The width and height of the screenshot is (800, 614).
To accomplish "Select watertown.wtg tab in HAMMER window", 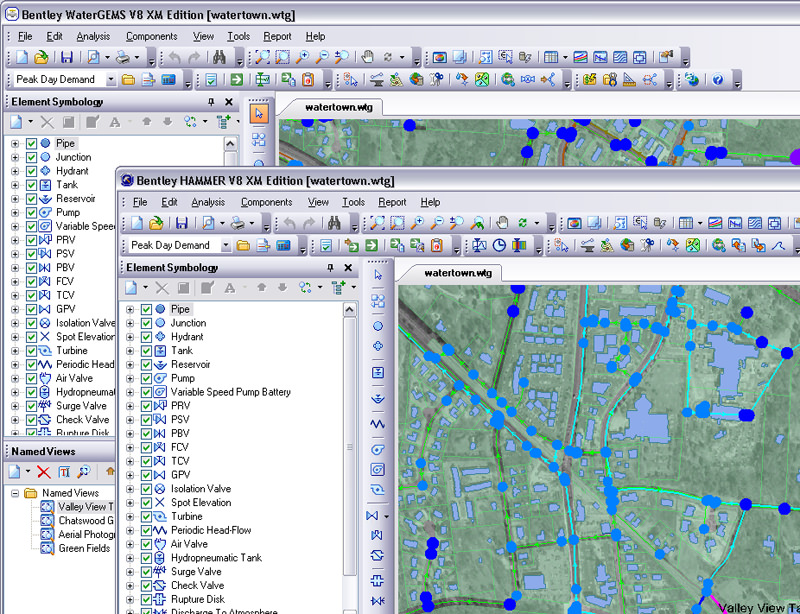I will (x=458, y=273).
